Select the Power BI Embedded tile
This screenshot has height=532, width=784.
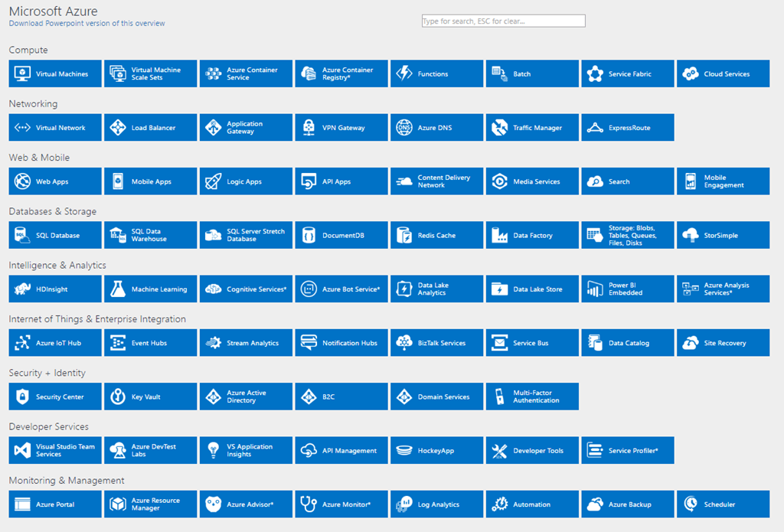(x=628, y=289)
